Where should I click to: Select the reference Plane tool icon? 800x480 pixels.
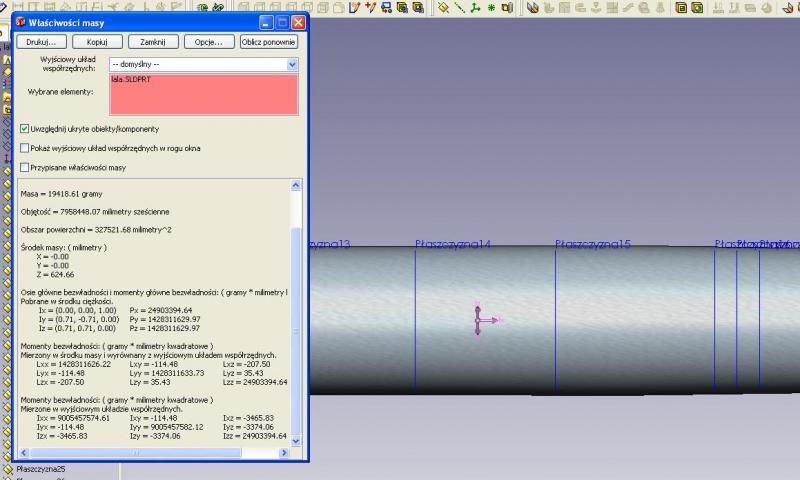[x=443, y=7]
